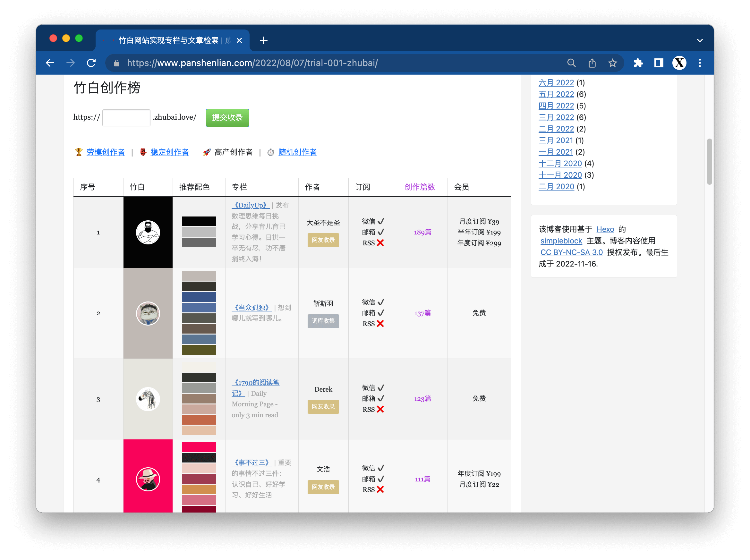Sort by the 创作篇数 column header
The width and height of the screenshot is (750, 560).
tap(419, 187)
